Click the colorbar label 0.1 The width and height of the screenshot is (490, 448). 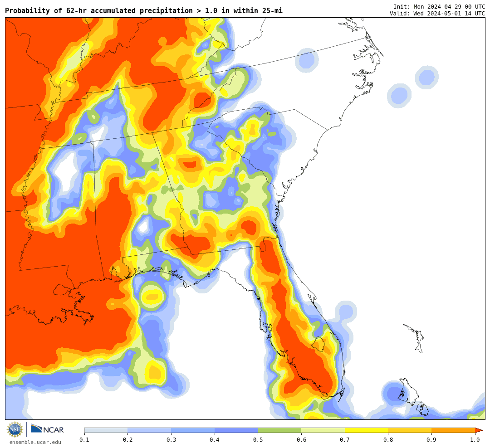[84, 440]
